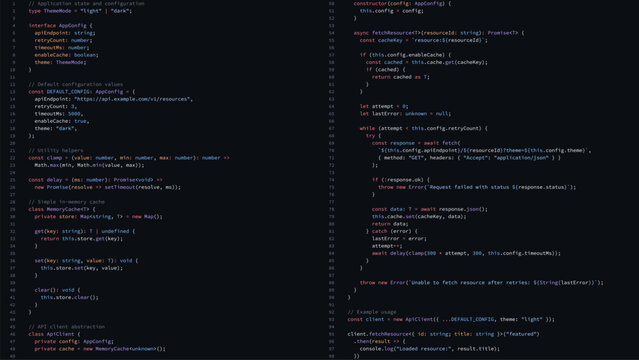This screenshot has width=639, height=360.
Task: Click the '// Utility helpers' comment
Action: pos(56,150)
